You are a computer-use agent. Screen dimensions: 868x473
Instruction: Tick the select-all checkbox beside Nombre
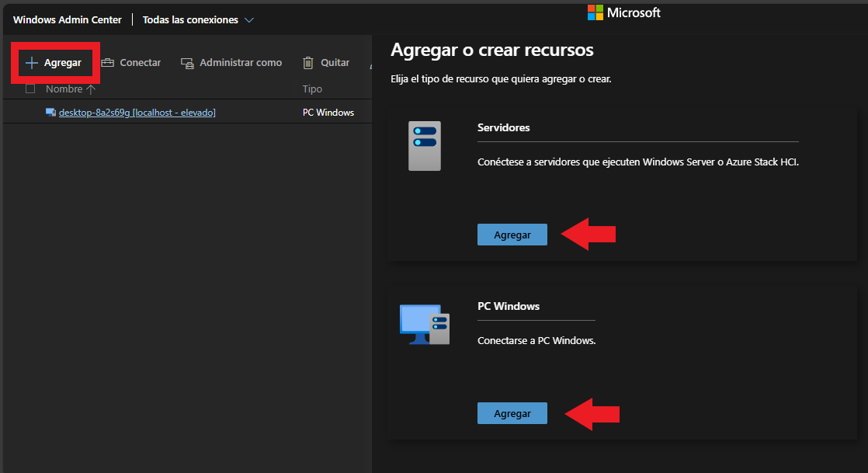[30, 89]
